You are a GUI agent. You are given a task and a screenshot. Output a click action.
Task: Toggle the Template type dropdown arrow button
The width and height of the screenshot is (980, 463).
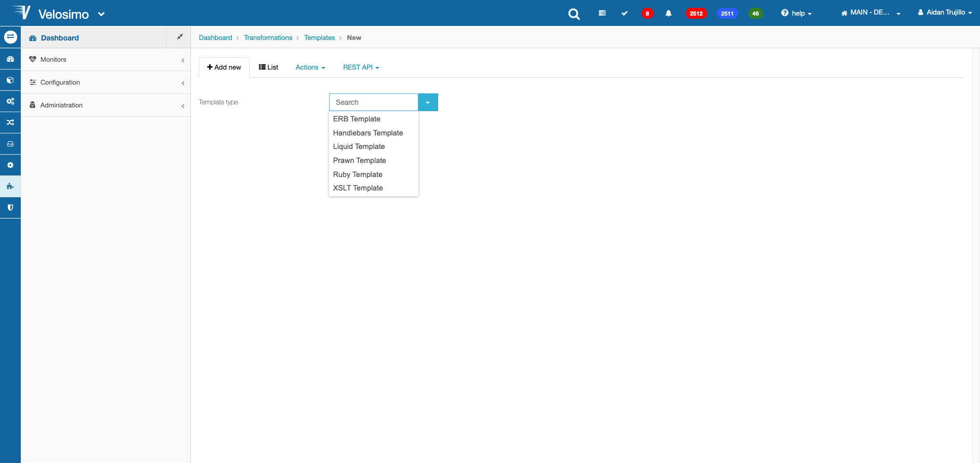click(x=428, y=102)
